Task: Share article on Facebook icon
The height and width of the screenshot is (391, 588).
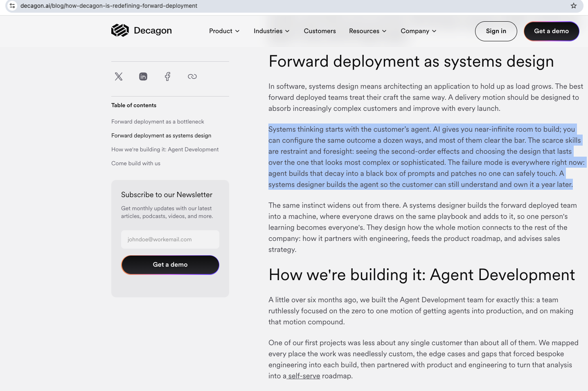Action: [x=168, y=76]
